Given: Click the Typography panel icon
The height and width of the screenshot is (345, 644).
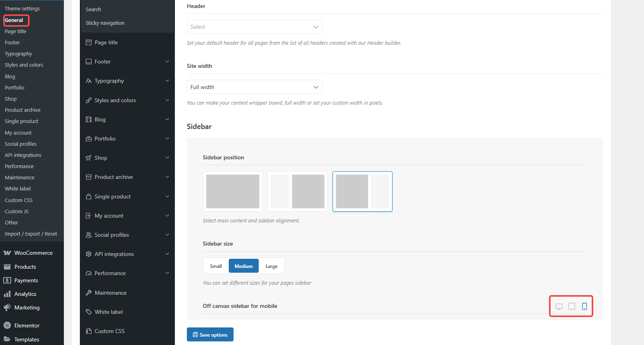Looking at the screenshot, I should point(89,81).
